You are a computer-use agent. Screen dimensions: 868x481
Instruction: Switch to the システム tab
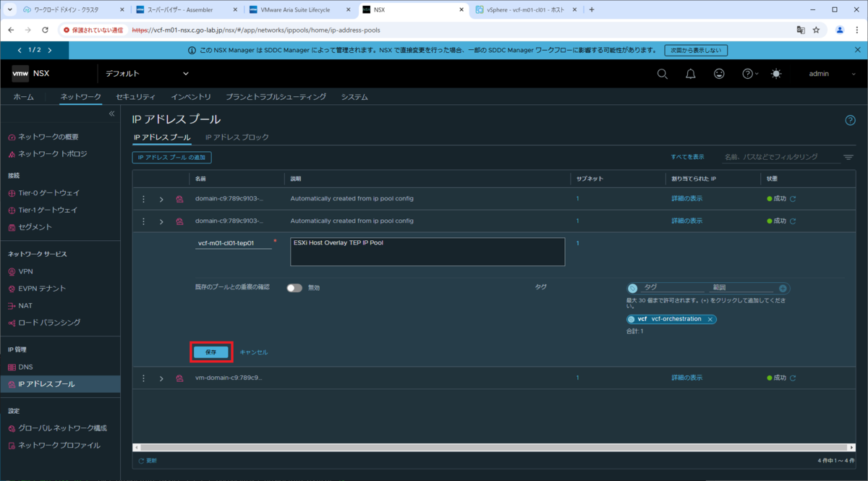[x=354, y=97]
